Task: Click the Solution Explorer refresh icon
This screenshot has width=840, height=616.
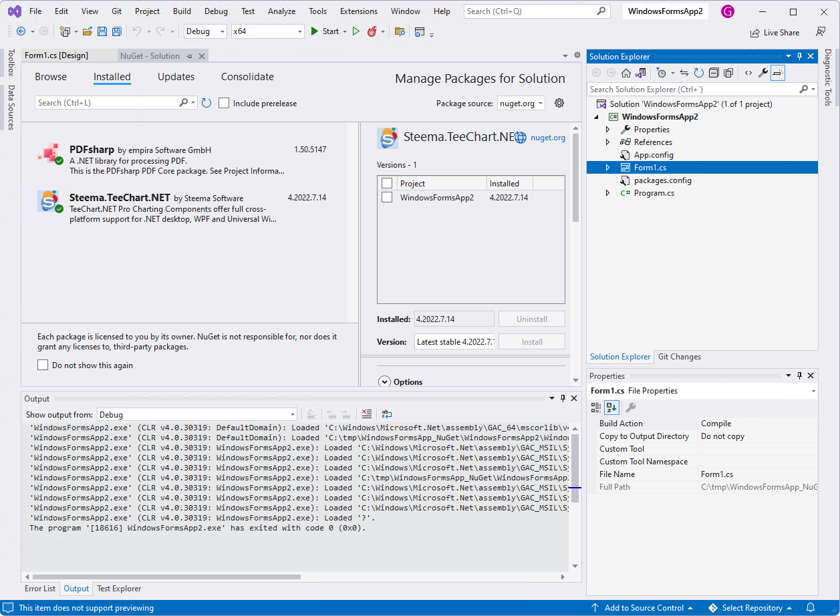Action: [x=699, y=73]
